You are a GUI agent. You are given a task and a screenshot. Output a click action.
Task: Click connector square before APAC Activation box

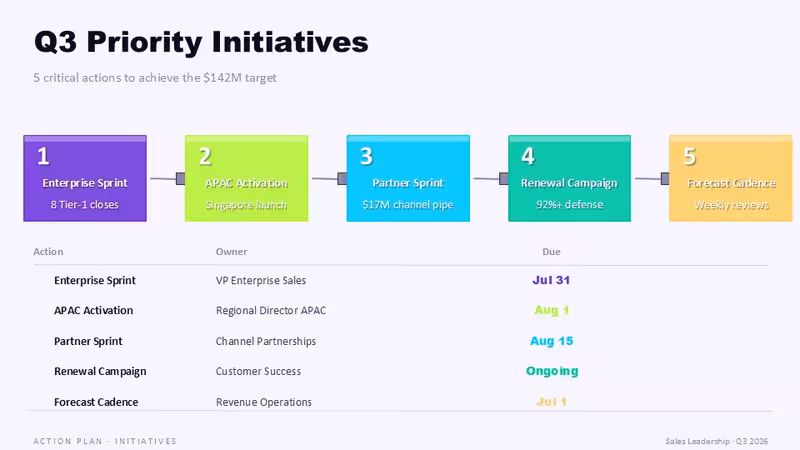181,178
